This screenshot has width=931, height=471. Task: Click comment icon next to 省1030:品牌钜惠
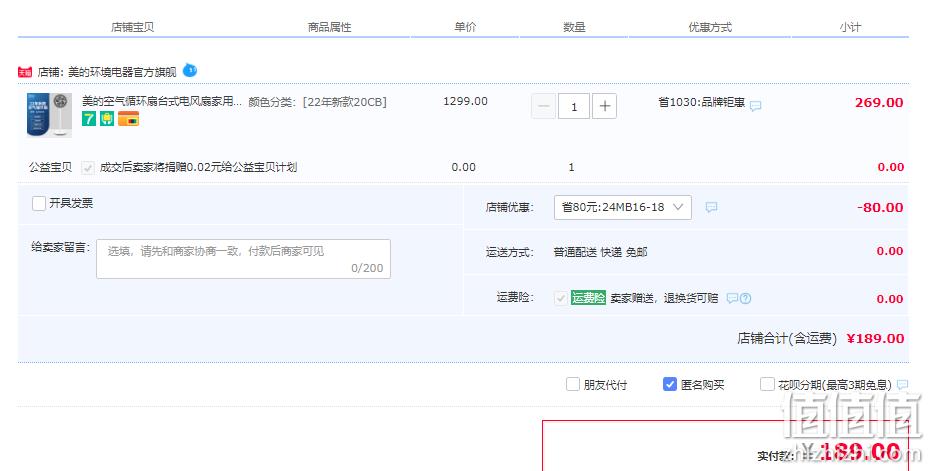[755, 106]
